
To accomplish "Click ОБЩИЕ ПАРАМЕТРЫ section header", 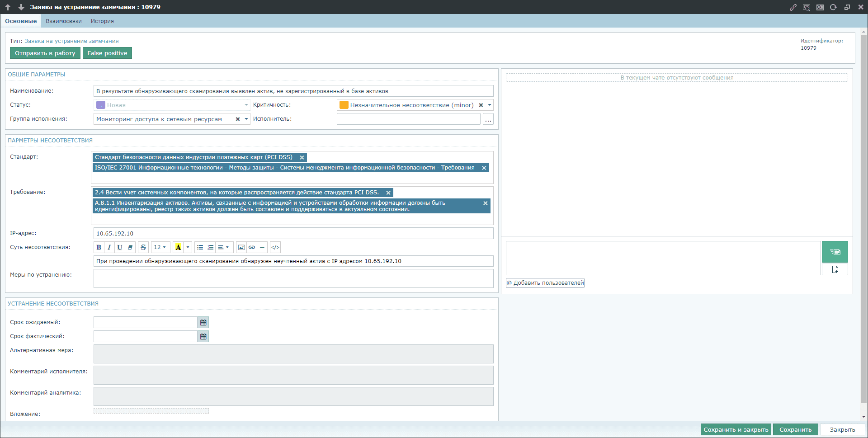I will click(x=37, y=75).
